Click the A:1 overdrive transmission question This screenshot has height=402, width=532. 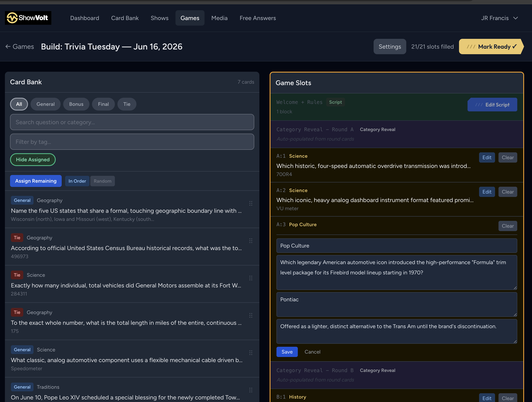pyautogui.click(x=373, y=166)
